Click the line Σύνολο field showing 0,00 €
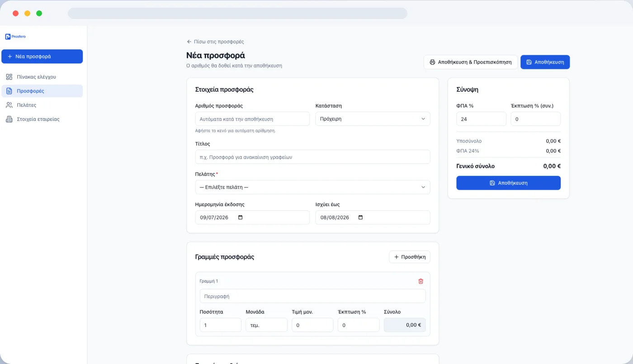Image resolution: width=633 pixels, height=364 pixels. [x=405, y=325]
